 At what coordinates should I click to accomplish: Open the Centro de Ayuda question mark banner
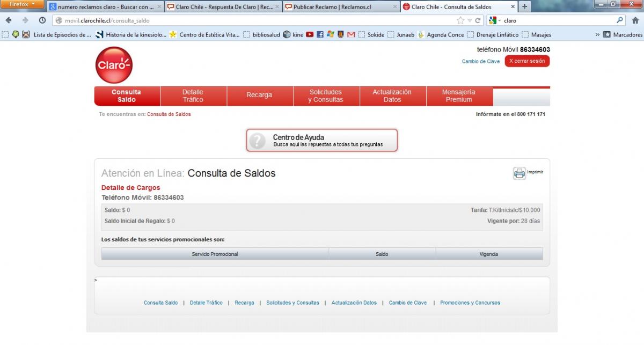[322, 140]
